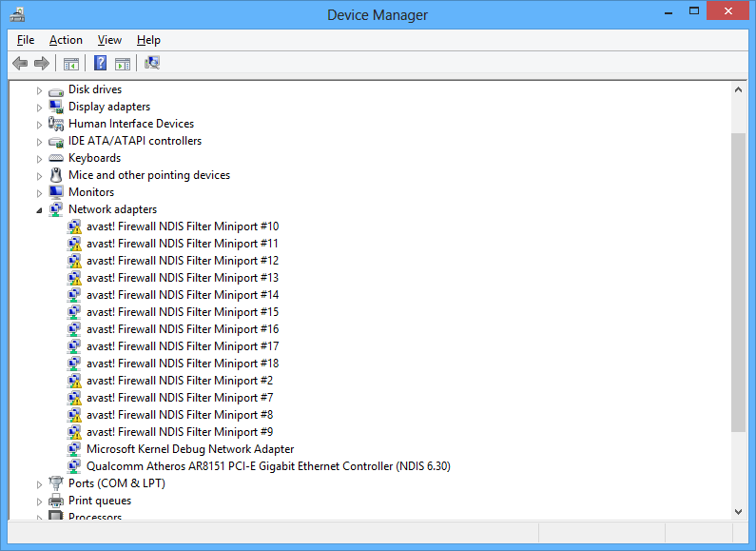Select avast! Firewall NDIS Filter Miniport #15
Viewport: 756px width, 551px height.
183,312
